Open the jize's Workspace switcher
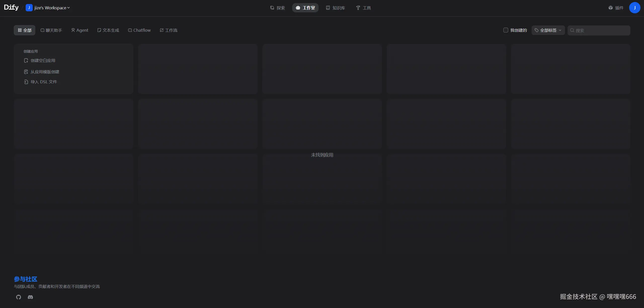The image size is (644, 308). (48, 8)
